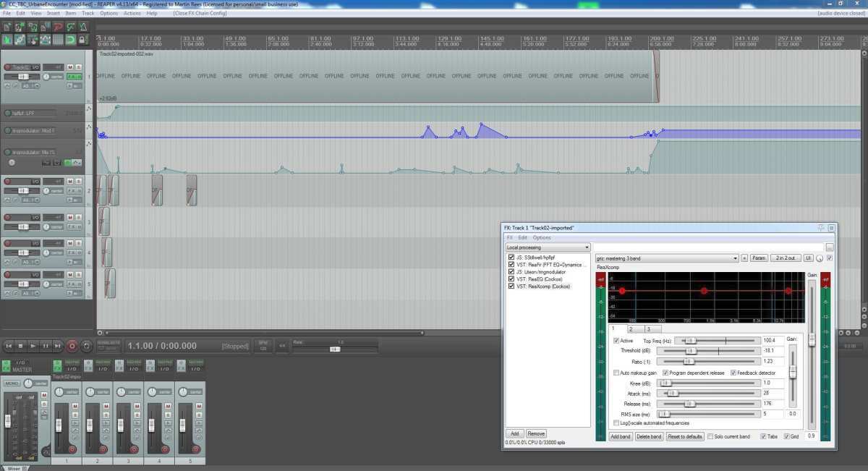Click the Reset to defaults button
The width and height of the screenshot is (868, 471).
[684, 437]
